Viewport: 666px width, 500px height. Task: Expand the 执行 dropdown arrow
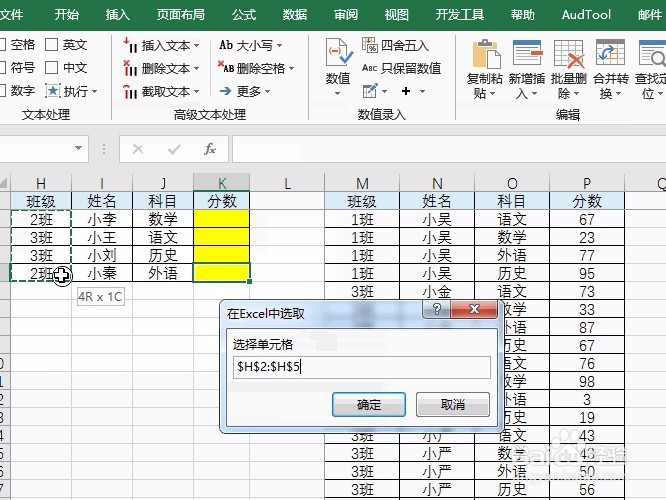pos(94,91)
